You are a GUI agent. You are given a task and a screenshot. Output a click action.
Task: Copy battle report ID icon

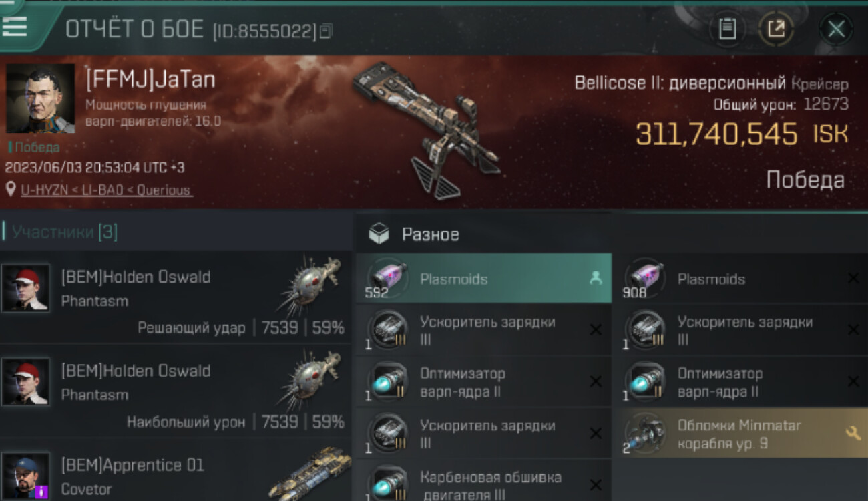[326, 31]
